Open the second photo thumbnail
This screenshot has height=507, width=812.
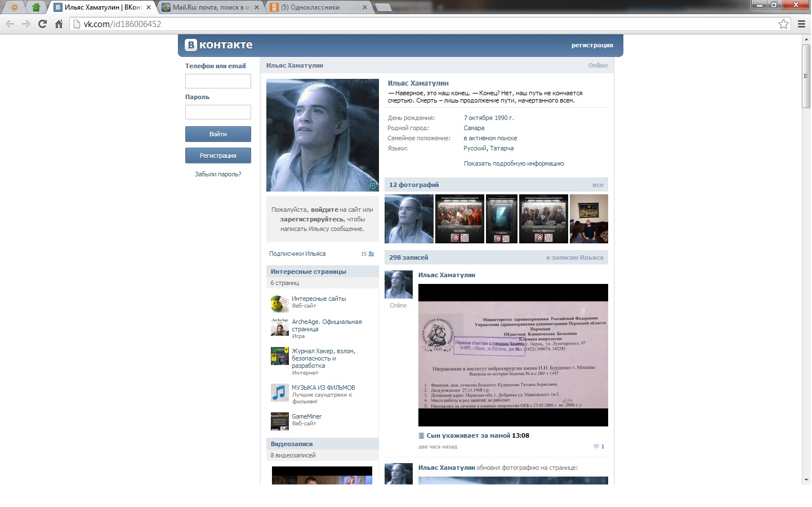459,219
